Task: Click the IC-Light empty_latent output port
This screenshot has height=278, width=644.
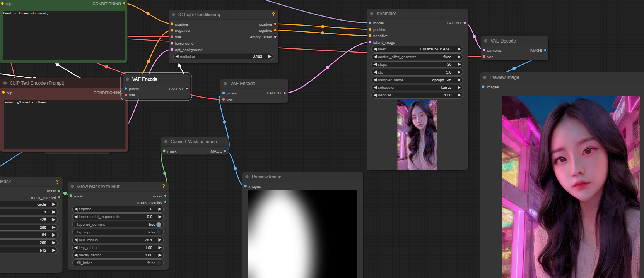Action: pyautogui.click(x=275, y=37)
